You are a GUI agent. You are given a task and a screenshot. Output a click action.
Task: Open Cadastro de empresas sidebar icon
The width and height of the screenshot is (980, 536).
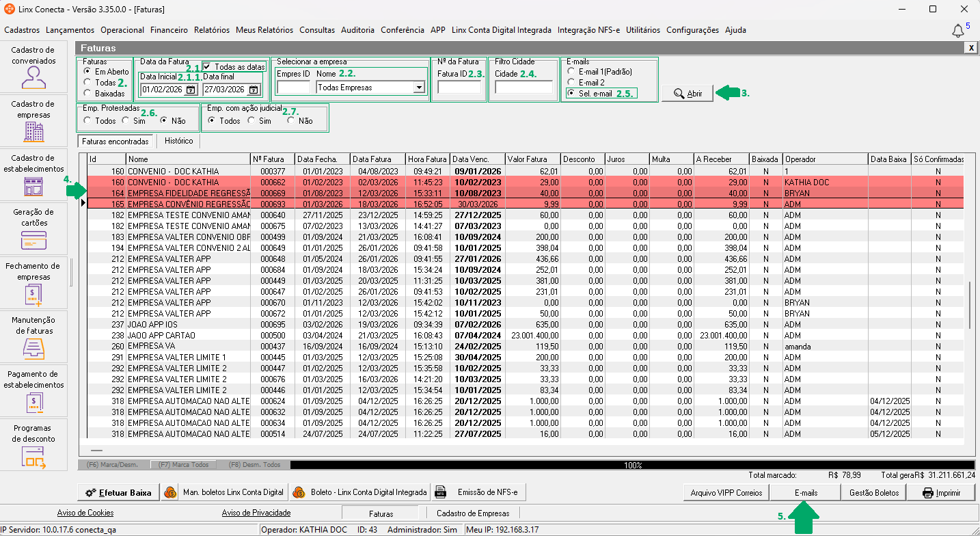point(33,132)
